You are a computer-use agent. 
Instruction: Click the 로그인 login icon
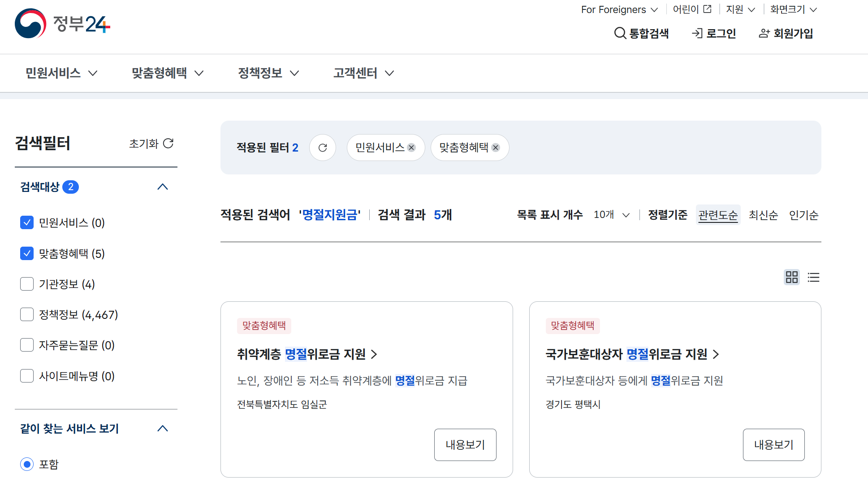[697, 33]
